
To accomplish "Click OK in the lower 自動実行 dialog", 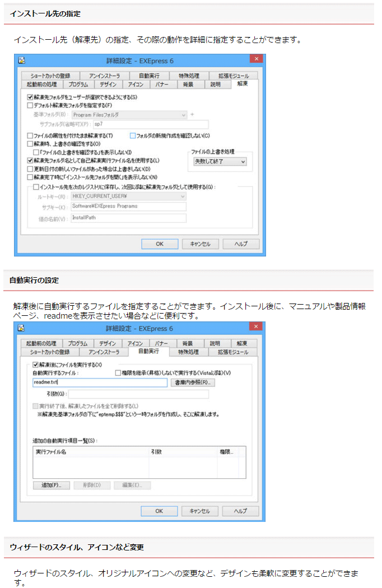I will [x=159, y=511].
